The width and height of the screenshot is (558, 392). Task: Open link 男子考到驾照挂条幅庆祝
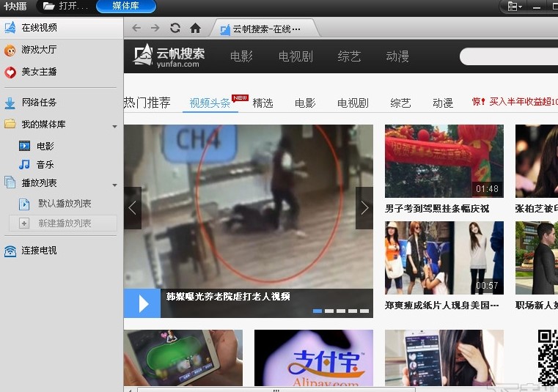click(x=437, y=208)
